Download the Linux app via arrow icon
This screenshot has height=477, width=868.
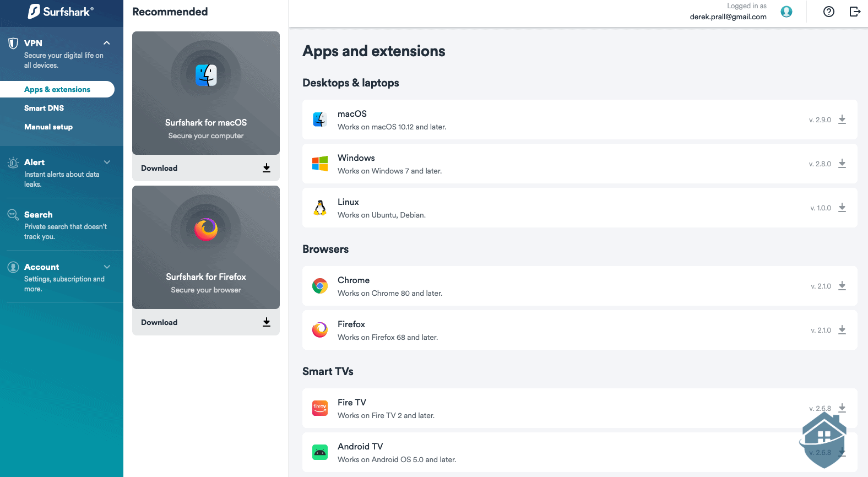pyautogui.click(x=842, y=208)
